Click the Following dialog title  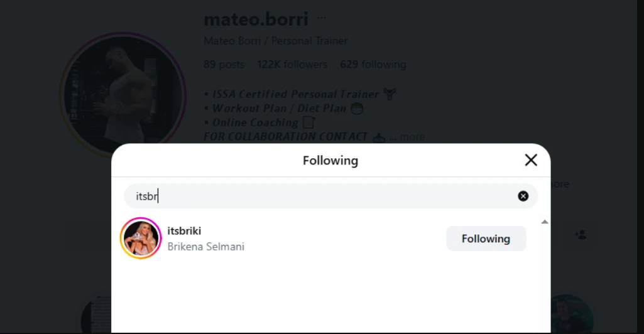click(x=330, y=160)
